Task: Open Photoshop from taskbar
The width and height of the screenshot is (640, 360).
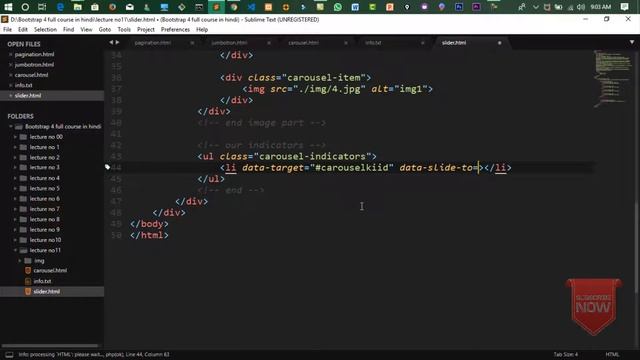Action: (x=459, y=7)
